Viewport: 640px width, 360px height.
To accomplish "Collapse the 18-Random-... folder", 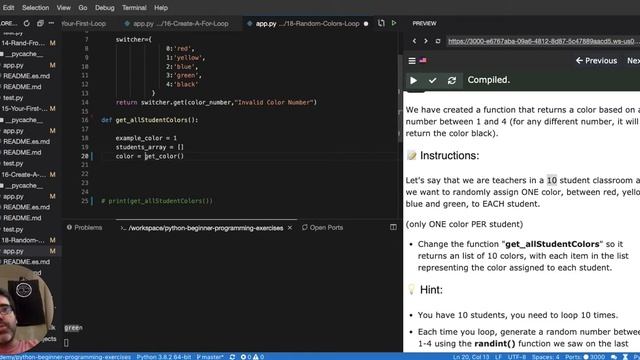I will pos(24,240).
